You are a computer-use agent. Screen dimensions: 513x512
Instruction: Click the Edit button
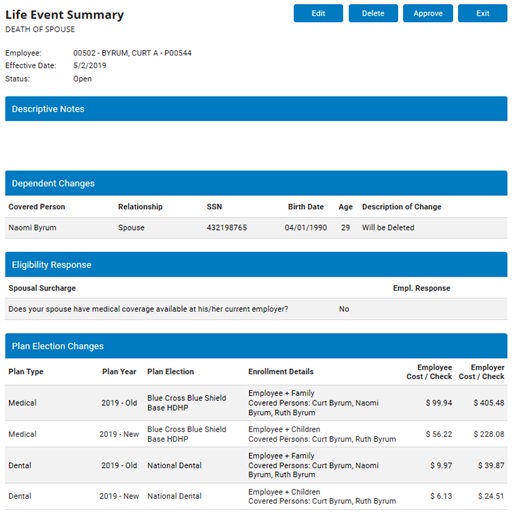[x=318, y=13]
